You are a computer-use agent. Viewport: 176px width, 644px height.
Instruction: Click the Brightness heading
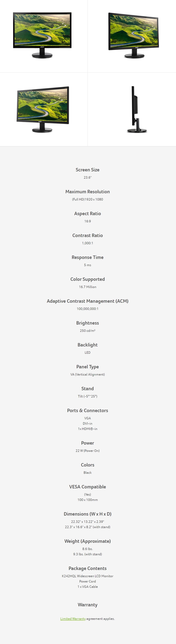88,323
